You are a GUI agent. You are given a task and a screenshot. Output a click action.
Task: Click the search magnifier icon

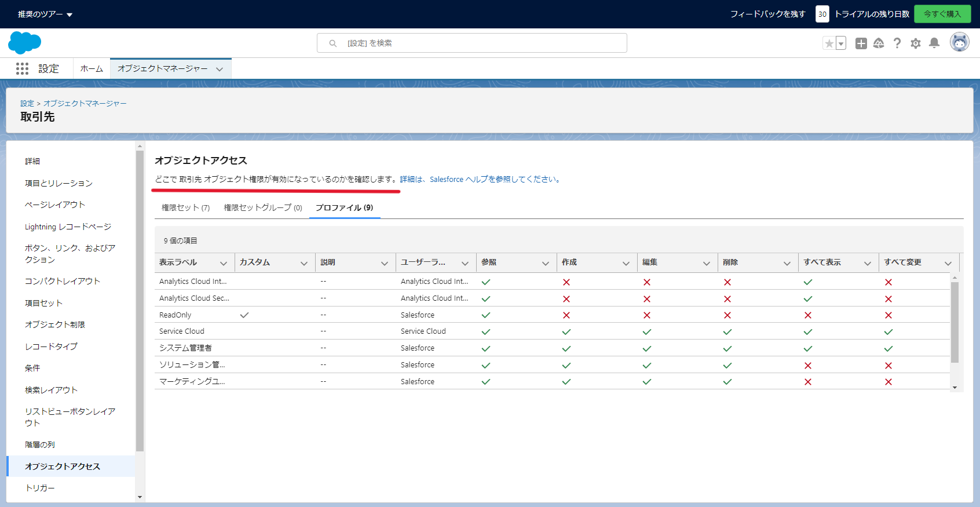click(333, 43)
